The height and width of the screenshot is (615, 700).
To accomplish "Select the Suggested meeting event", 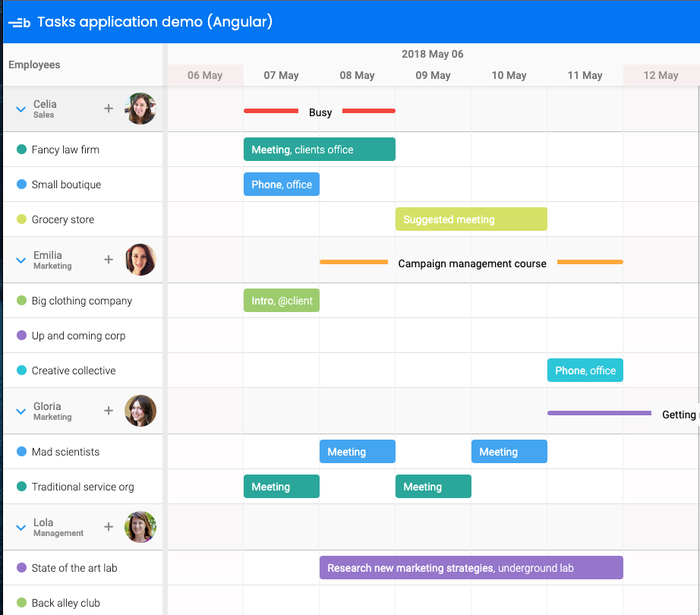I will coord(471,219).
